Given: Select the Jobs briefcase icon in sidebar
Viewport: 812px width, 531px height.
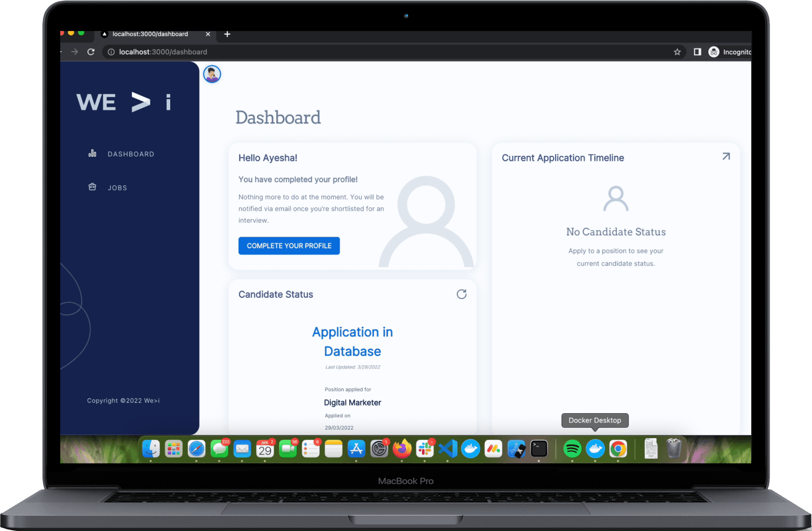Looking at the screenshot, I should click(92, 187).
